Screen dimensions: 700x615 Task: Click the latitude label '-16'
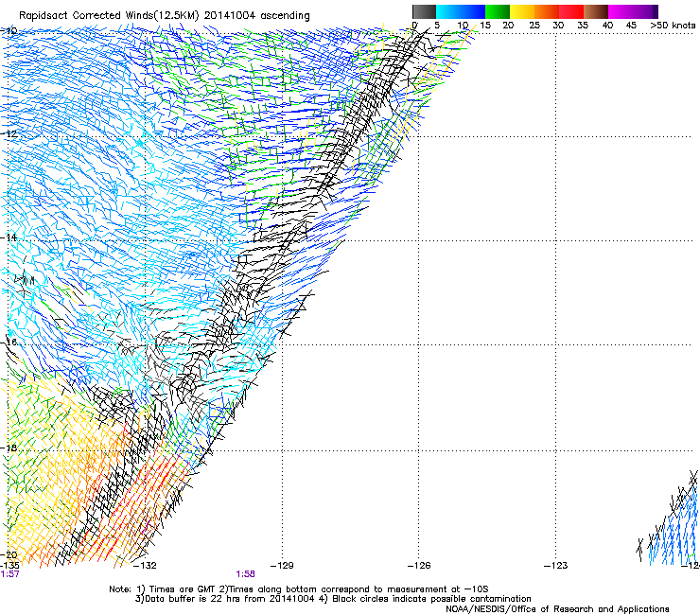pyautogui.click(x=9, y=342)
